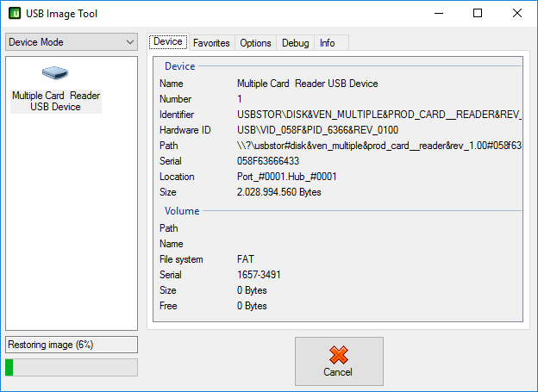Click the file system value FAT

246,259
